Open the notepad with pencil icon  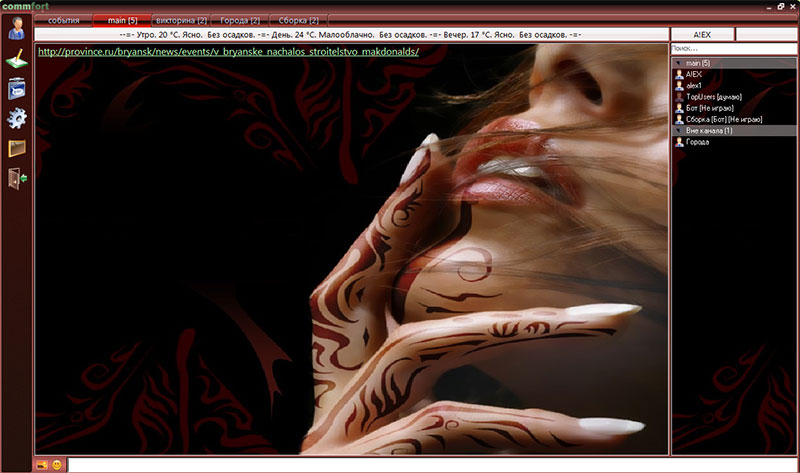click(16, 59)
